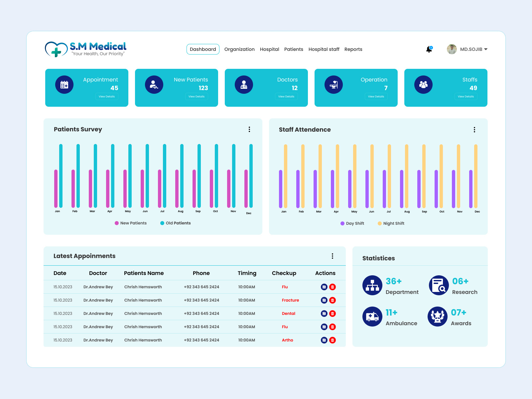Screen dimensions: 532x399
Task: Click the Appointment calendar icon
Action: (64, 84)
